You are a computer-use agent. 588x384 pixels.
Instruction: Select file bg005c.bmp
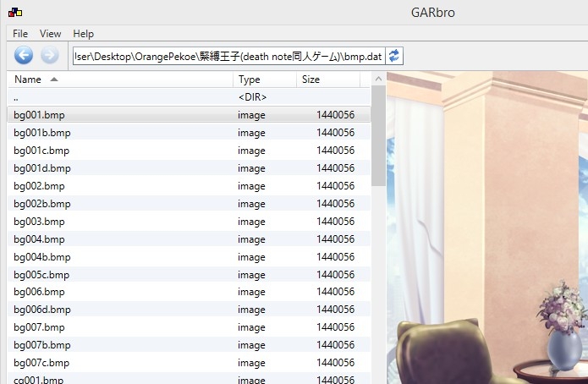[189, 275]
